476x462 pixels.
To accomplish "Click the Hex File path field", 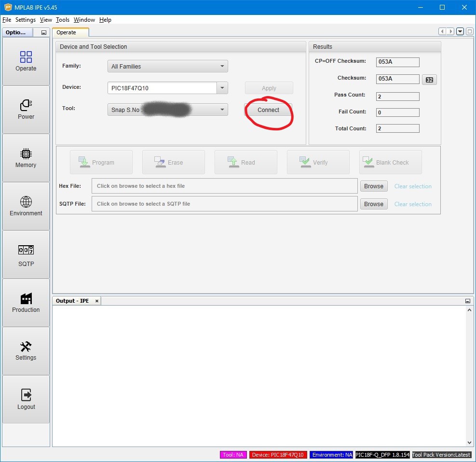I will [x=225, y=186].
